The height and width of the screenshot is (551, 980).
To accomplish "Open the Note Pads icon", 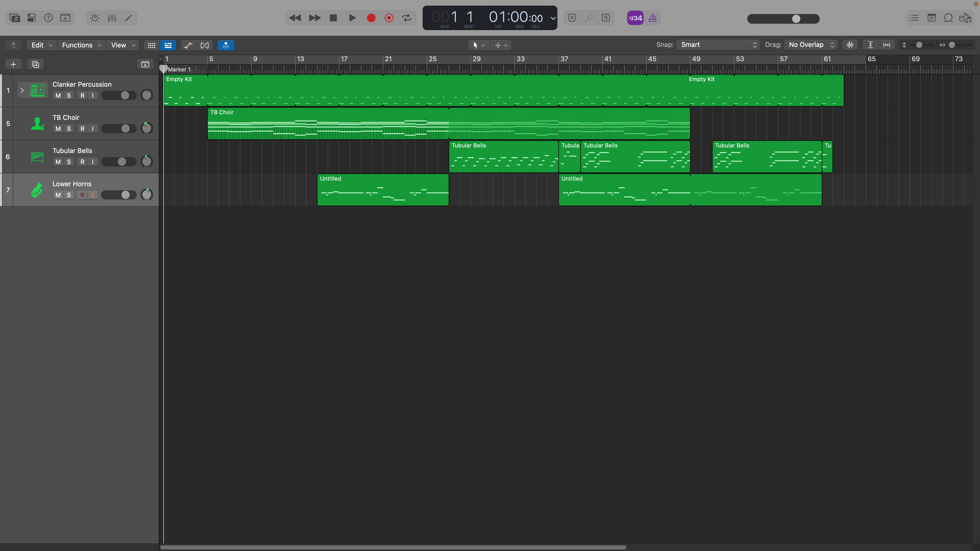I will (x=932, y=18).
